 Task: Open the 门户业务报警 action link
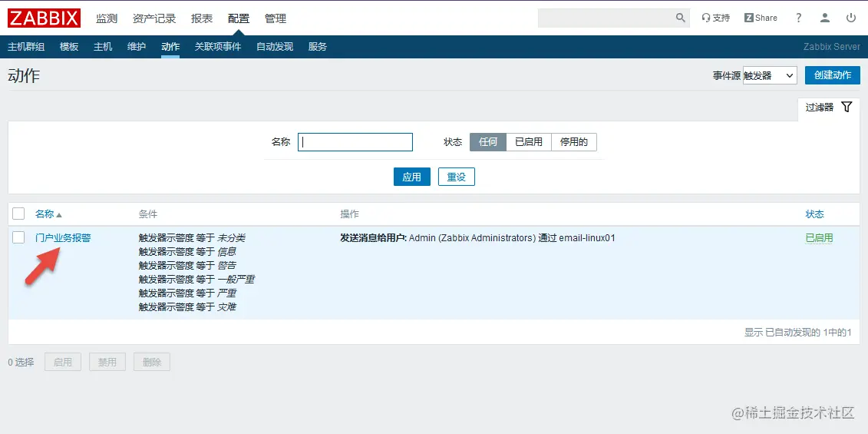pyautogui.click(x=63, y=238)
